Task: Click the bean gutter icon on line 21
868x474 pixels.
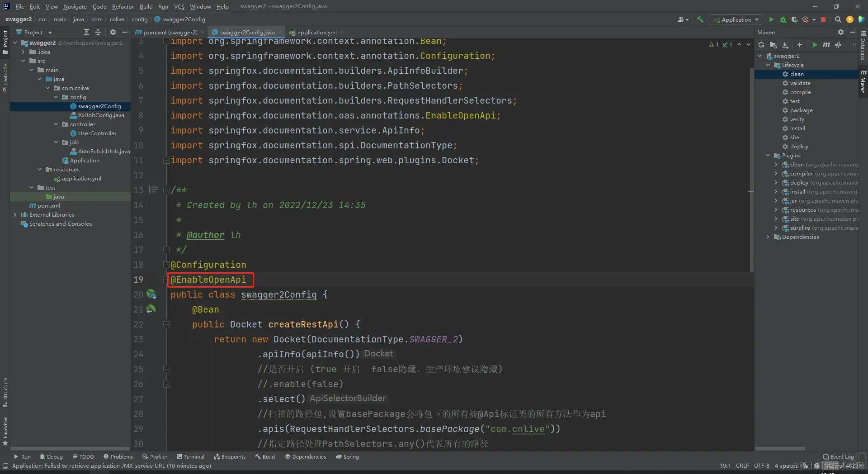Action: 151,309
